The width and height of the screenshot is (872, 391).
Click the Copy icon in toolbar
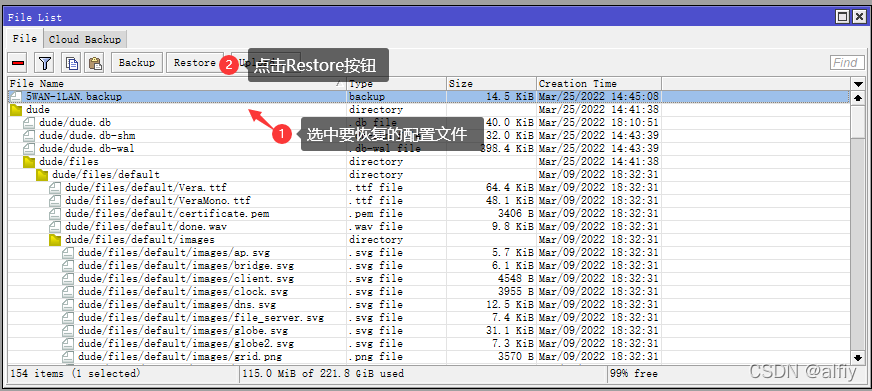(71, 63)
